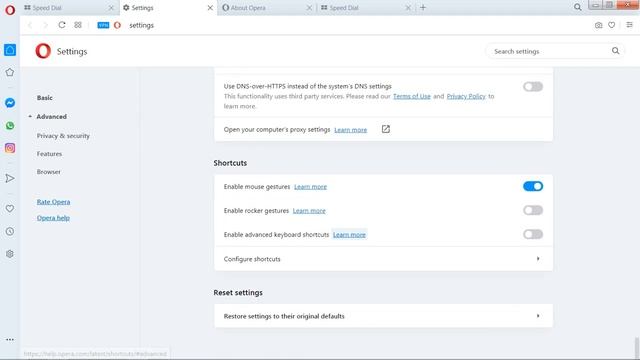Screen dimensions: 640x360
Task: Open the bookmarks star sidebar icon
Action: click(x=10, y=72)
